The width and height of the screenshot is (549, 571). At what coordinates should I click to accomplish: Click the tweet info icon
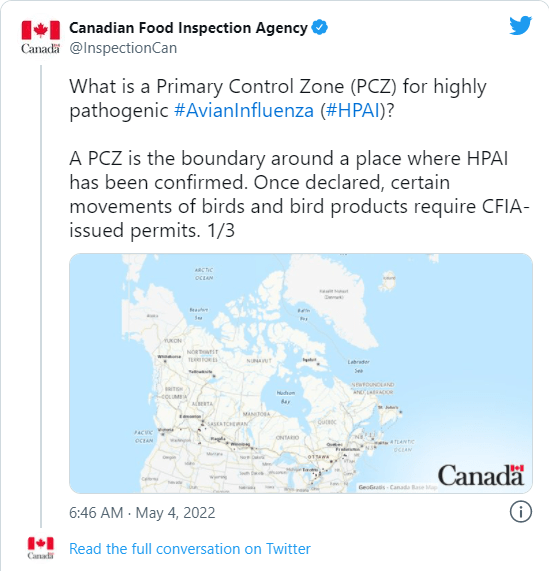(521, 512)
